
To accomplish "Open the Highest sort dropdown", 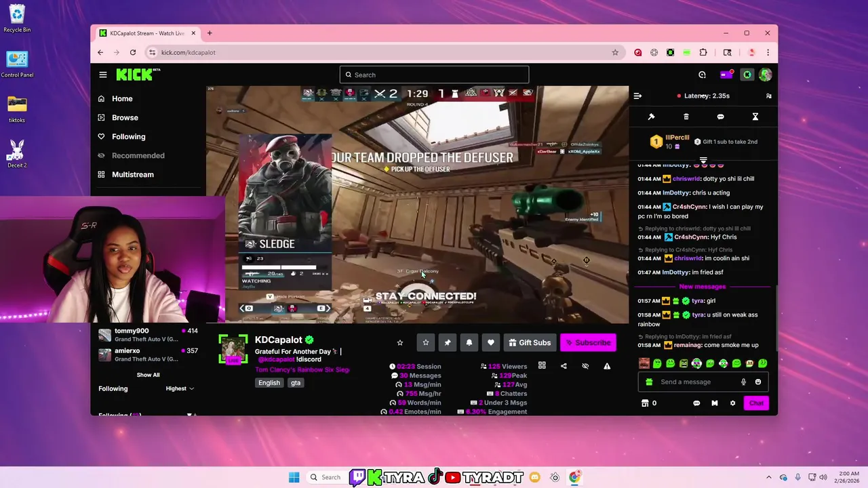I will coord(180,388).
